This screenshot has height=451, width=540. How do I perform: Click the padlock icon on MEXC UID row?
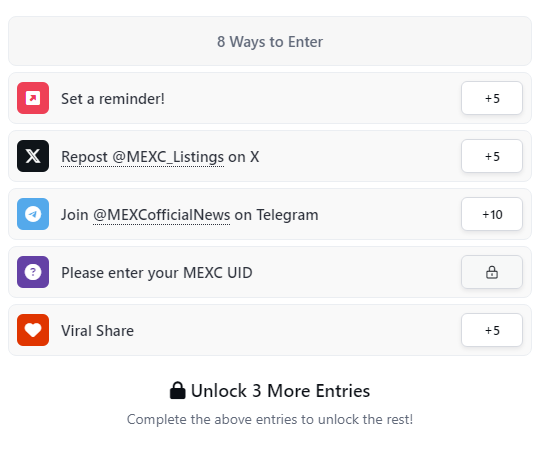click(x=492, y=272)
